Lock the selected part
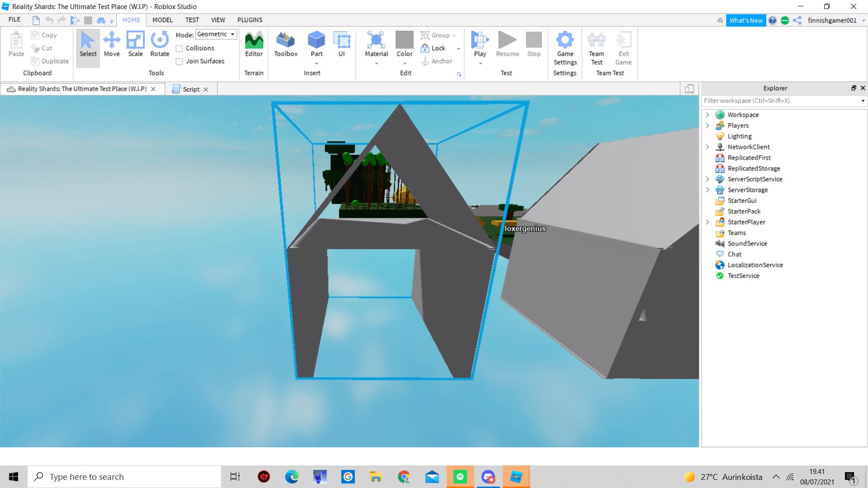The height and width of the screenshot is (488, 868). [x=433, y=48]
